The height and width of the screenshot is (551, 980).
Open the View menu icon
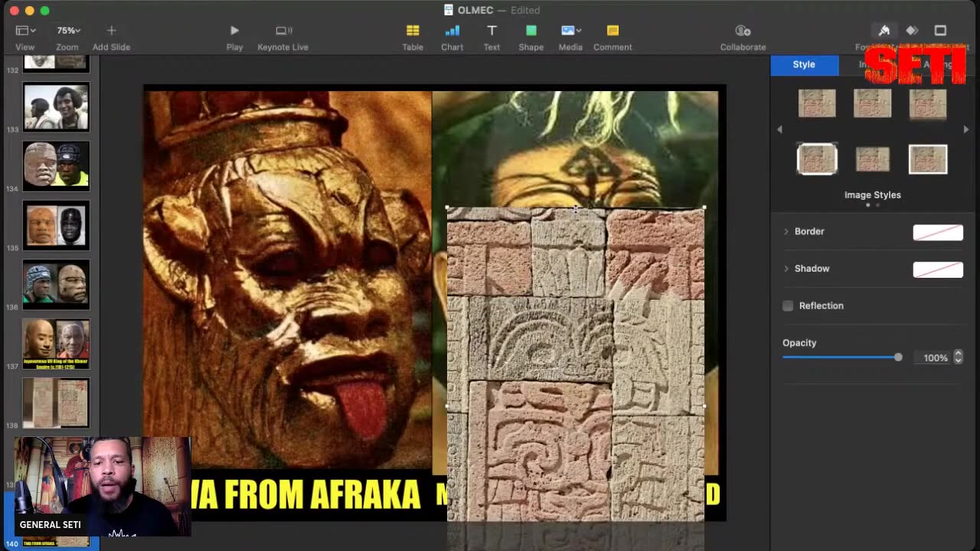pyautogui.click(x=25, y=31)
